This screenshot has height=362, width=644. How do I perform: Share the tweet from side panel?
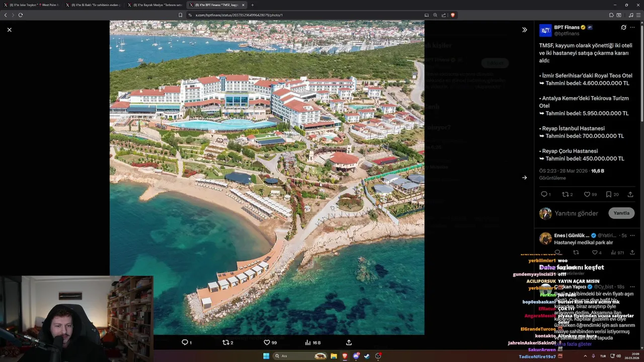pos(630,194)
